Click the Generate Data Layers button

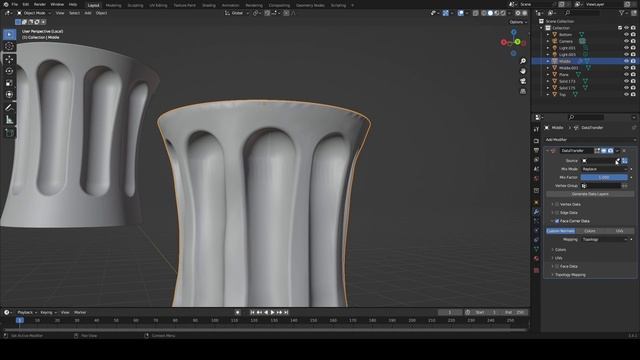[x=590, y=194]
